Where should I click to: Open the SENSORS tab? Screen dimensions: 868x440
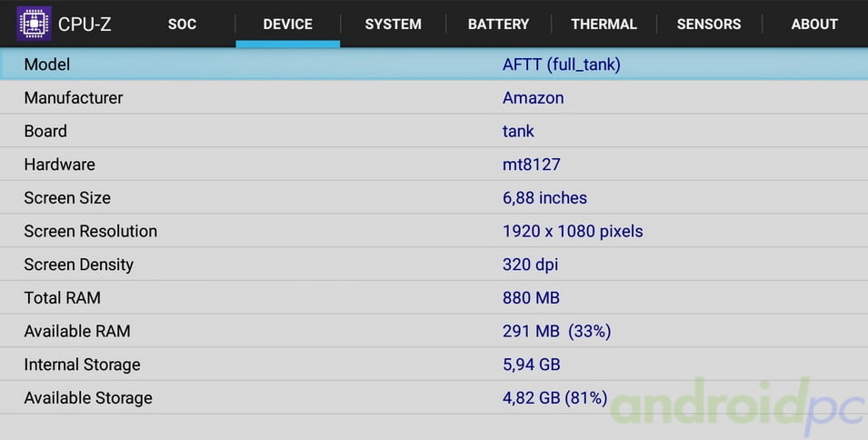709,25
